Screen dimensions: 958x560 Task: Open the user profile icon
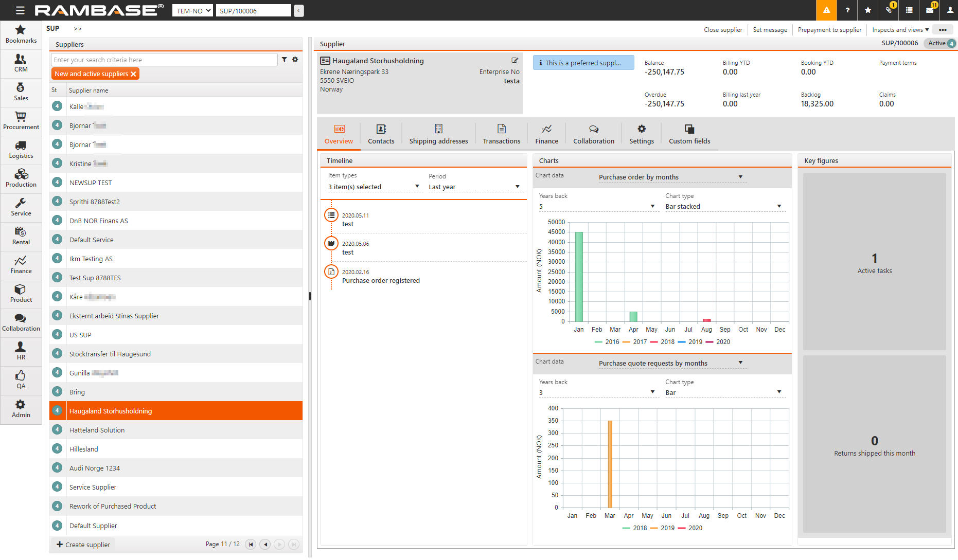click(950, 10)
